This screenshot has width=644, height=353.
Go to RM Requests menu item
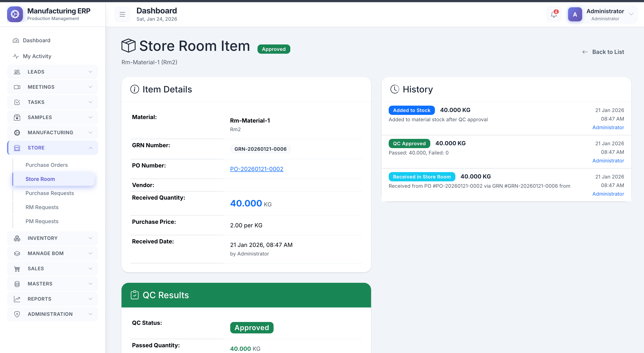point(42,207)
